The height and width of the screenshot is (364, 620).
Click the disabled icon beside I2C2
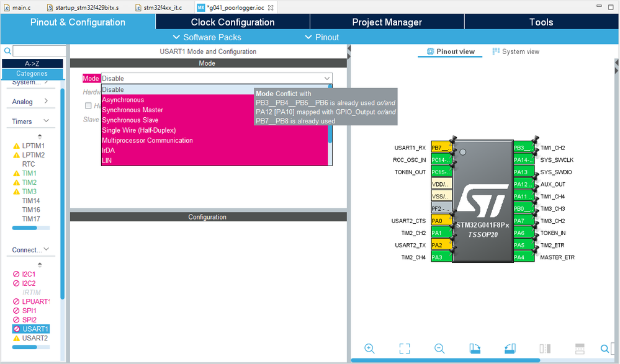(x=16, y=283)
